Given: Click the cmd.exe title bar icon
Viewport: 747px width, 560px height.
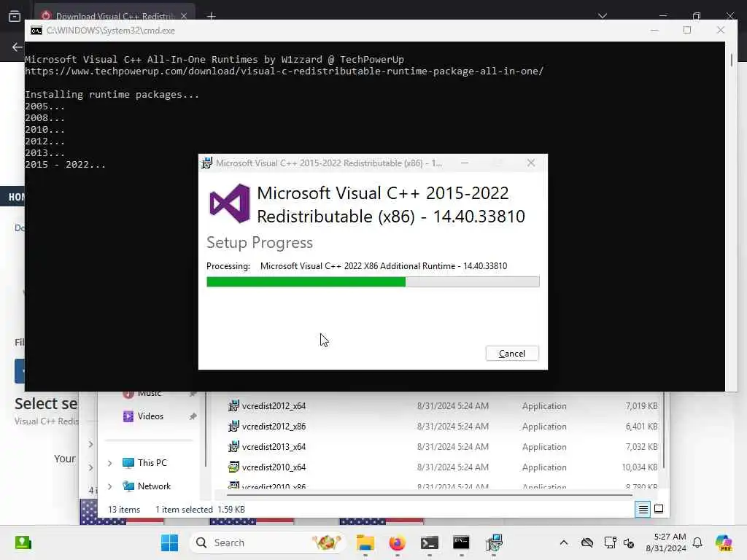Looking at the screenshot, I should click(x=36, y=31).
